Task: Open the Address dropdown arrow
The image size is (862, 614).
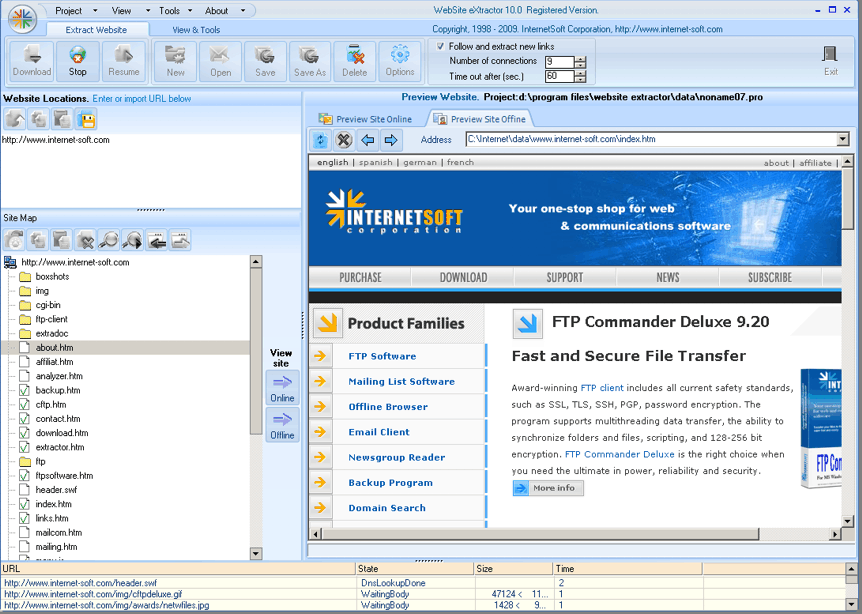Action: pyautogui.click(x=842, y=140)
